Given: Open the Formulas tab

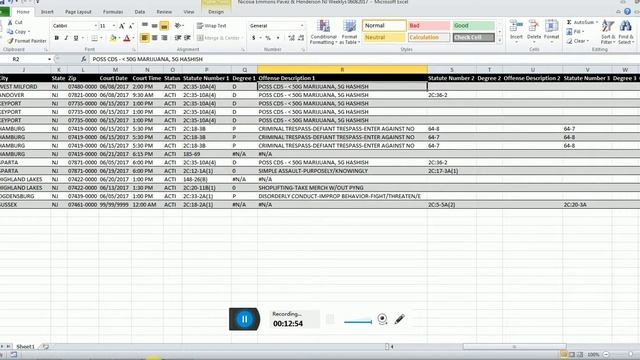Looking at the screenshot, I should click(x=113, y=12).
